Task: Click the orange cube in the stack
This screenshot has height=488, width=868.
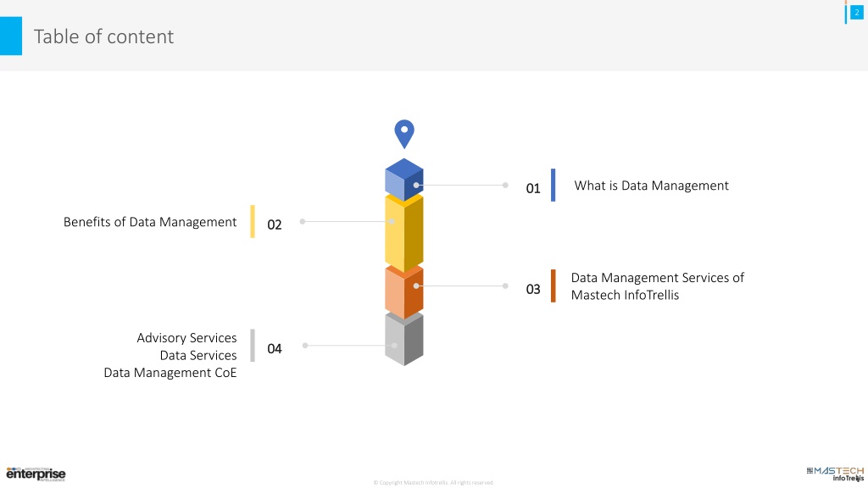Action: (404, 291)
